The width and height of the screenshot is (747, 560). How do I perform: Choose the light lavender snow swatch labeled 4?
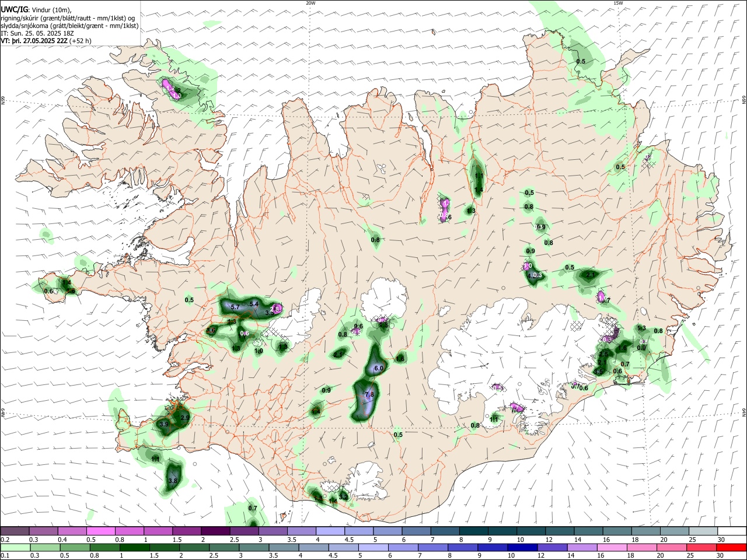click(331, 531)
